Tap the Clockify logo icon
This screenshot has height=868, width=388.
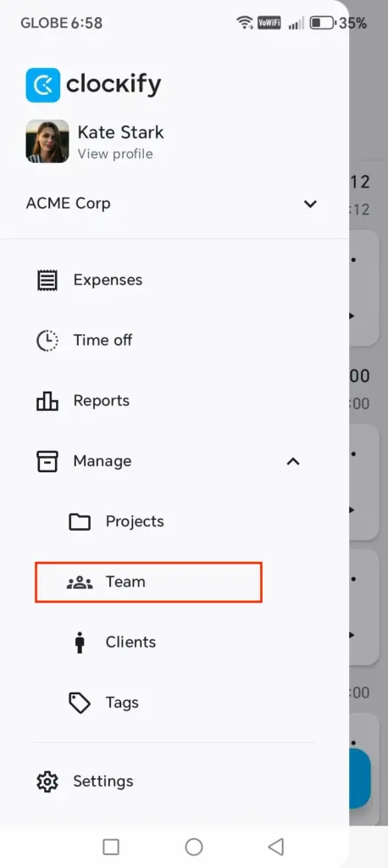pos(43,86)
